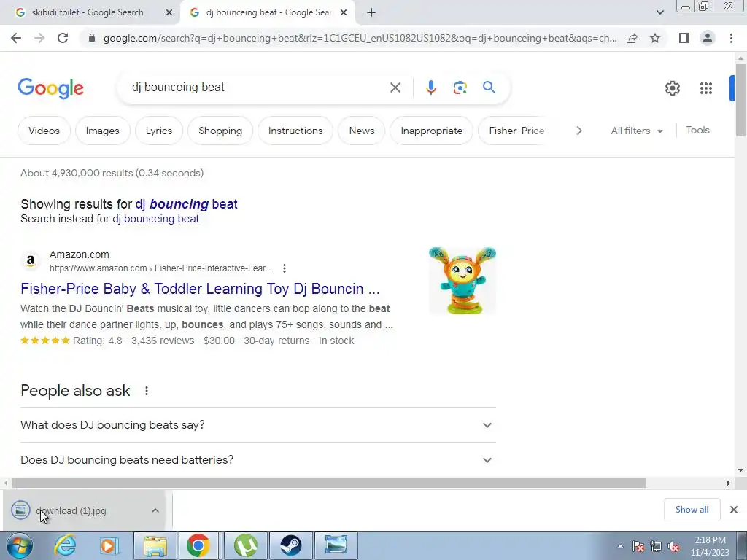The height and width of the screenshot is (560, 747).
Task: Select the Instructions filter chip
Action: tap(295, 131)
